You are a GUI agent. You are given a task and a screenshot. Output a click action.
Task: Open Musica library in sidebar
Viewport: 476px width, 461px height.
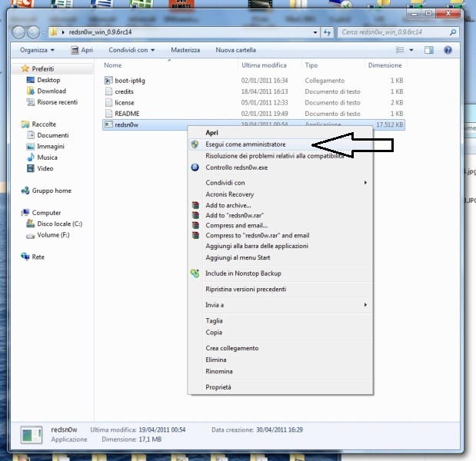point(47,158)
